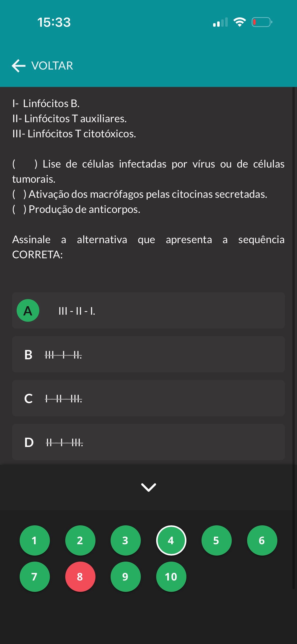Viewport: 297px width, 644px height.
Task: Tap the III - II - I. answer text
Action: (x=77, y=311)
